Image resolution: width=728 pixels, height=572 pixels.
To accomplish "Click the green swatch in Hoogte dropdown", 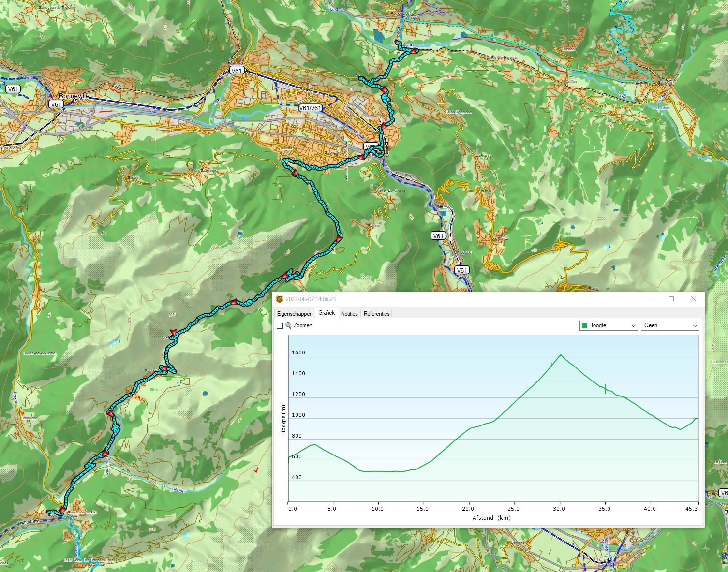I will pos(584,326).
